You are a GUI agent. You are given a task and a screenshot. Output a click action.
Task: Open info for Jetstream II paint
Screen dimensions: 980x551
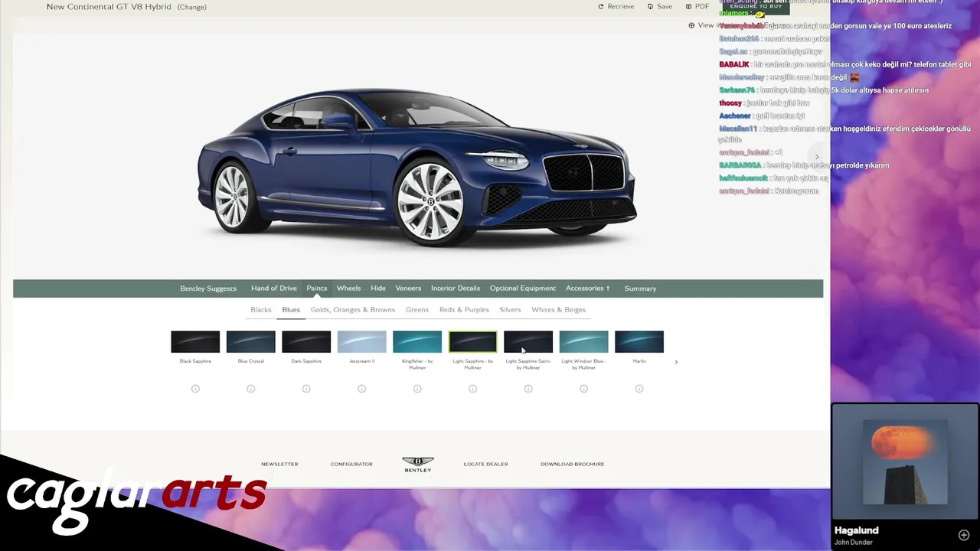pyautogui.click(x=362, y=389)
